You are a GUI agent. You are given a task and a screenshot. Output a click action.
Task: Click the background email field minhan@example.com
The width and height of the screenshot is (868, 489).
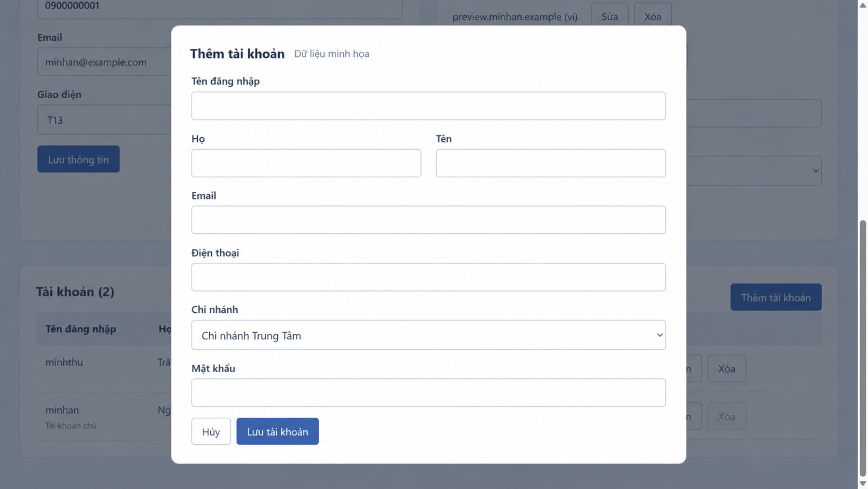pyautogui.click(x=104, y=62)
